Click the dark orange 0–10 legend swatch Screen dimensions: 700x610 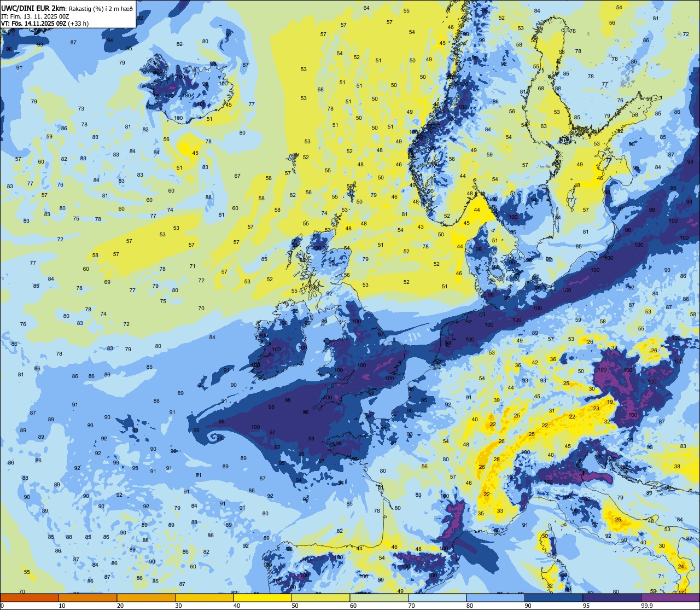(x=30, y=598)
